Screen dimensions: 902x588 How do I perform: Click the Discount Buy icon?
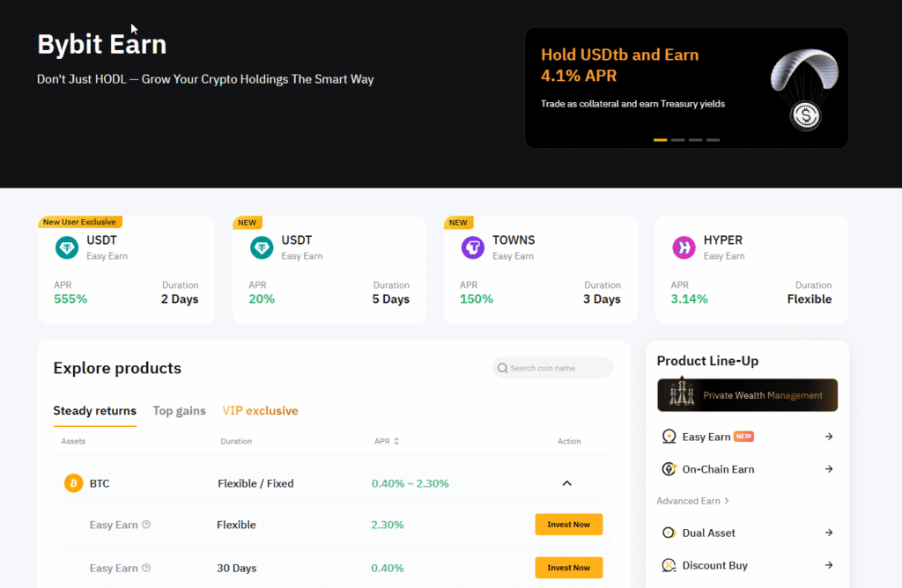pyautogui.click(x=669, y=566)
